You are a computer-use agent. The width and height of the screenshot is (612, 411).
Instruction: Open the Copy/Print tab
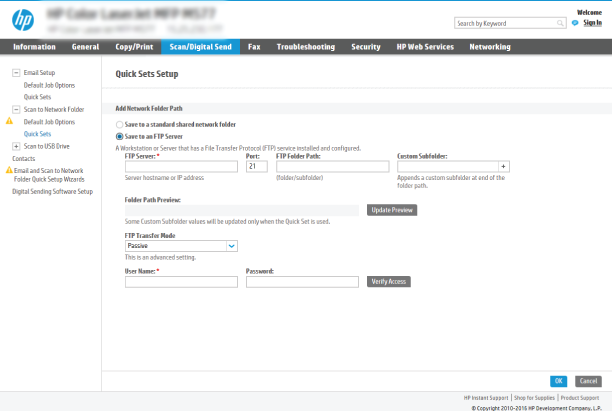(x=134, y=46)
